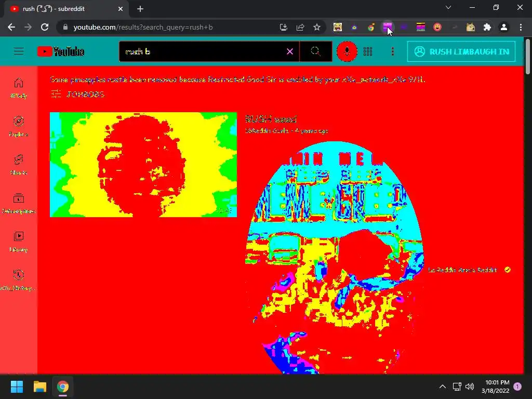Image resolution: width=532 pixels, height=399 pixels.
Task: Open File Explorer from the taskbar
Action: click(39, 387)
